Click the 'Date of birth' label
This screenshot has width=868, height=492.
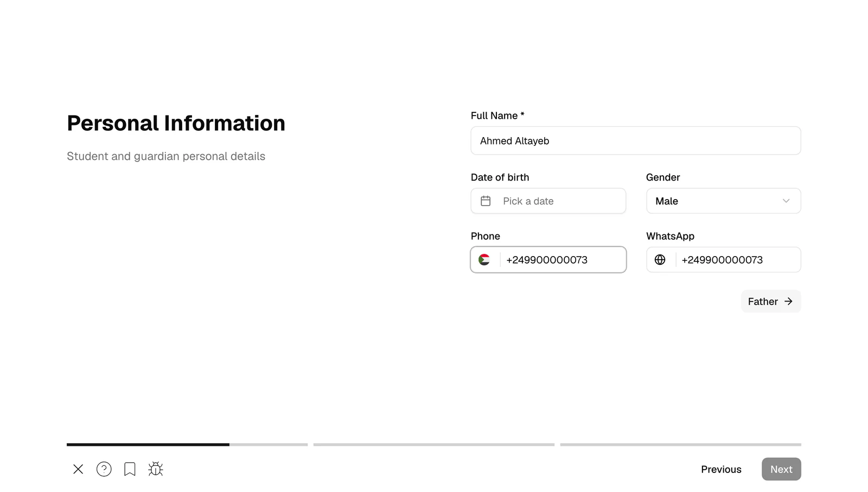click(x=500, y=177)
